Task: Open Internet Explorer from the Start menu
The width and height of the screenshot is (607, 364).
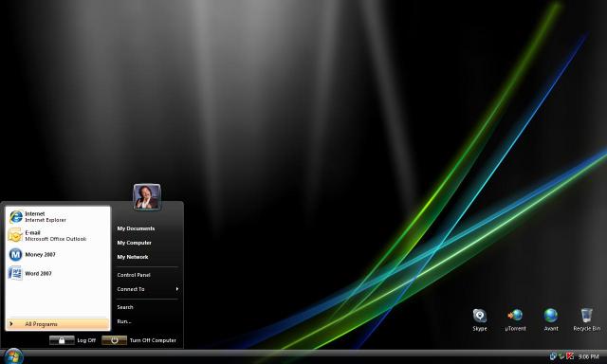Action: (x=58, y=217)
